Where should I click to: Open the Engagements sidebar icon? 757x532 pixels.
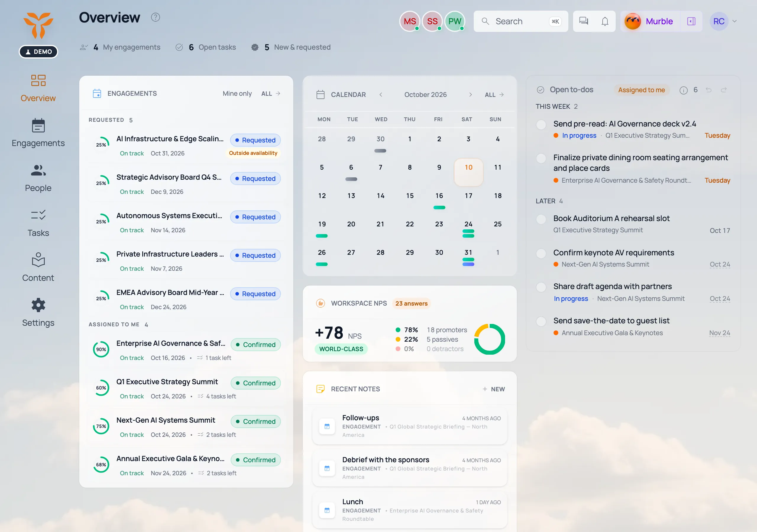38,125
